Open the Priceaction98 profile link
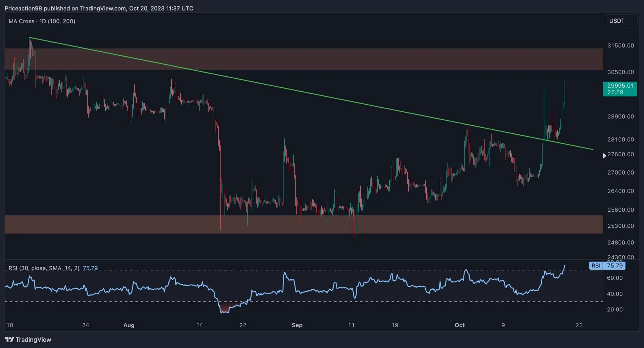Screen dimensions: 644x348 pos(24,8)
